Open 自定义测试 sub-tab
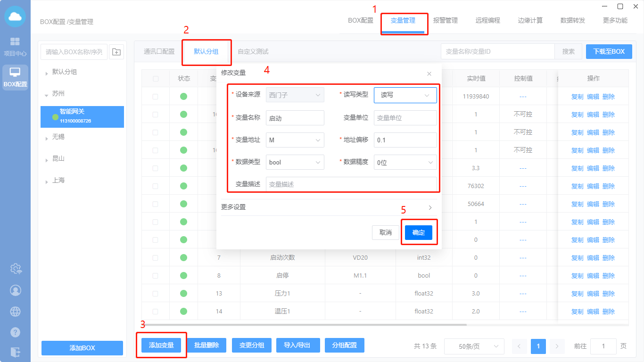The image size is (644, 362). 253,52
